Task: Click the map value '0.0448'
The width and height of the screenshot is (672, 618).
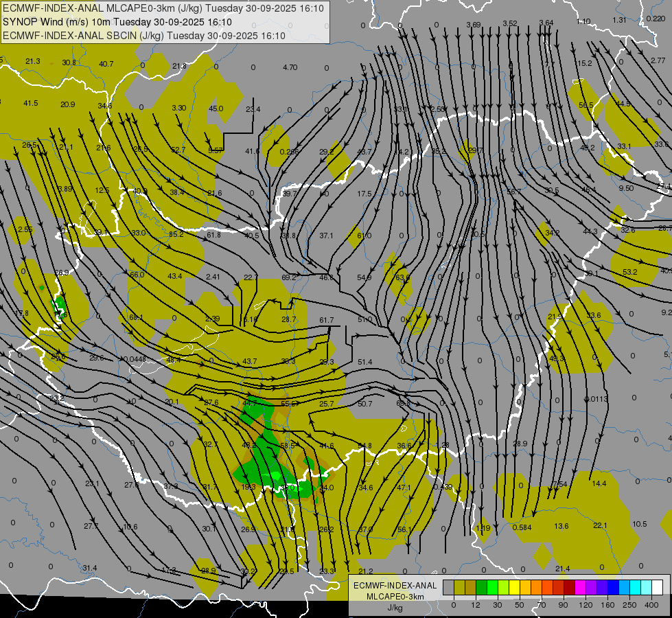Action: pos(135,359)
